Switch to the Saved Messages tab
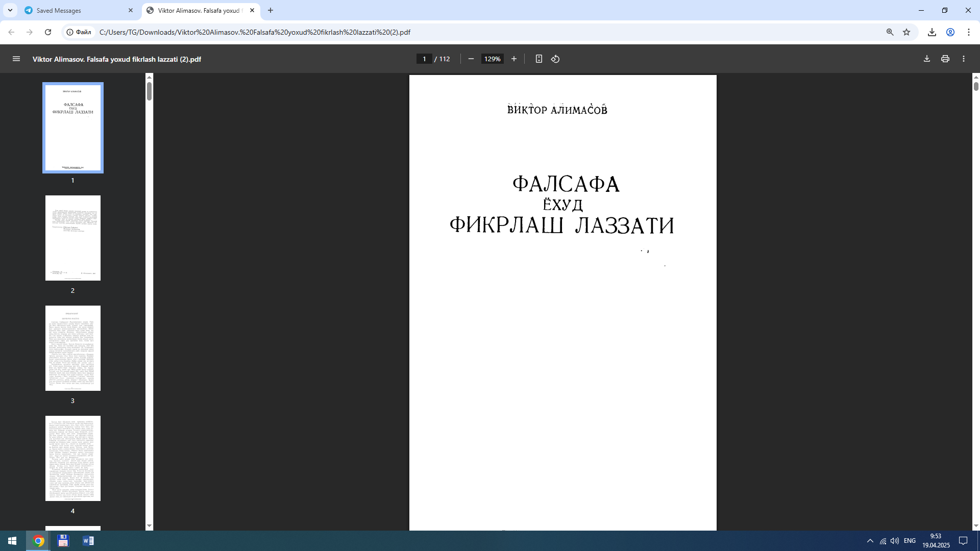Screen dimensions: 980x551 pyautogui.click(x=79, y=10)
